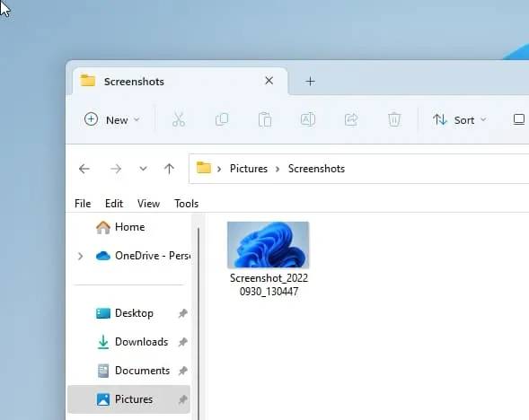Click the Paste clipboard icon
Image resolution: width=529 pixels, height=420 pixels.
point(265,119)
